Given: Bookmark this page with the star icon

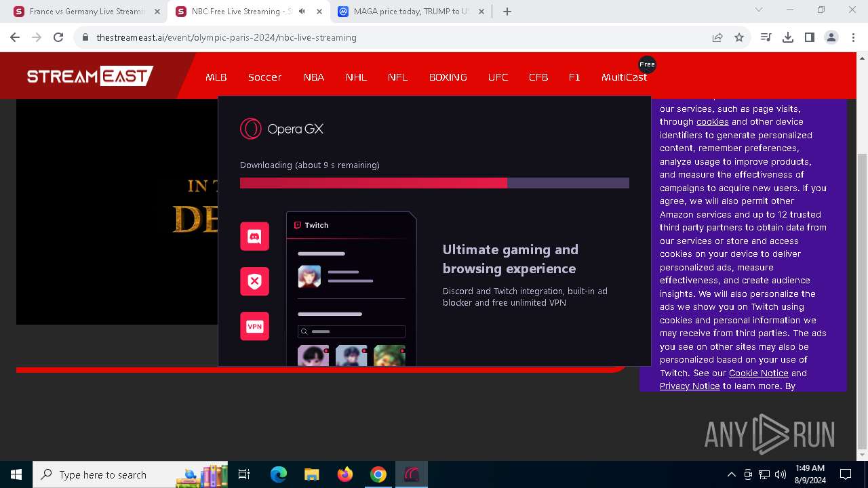Looking at the screenshot, I should click(739, 37).
